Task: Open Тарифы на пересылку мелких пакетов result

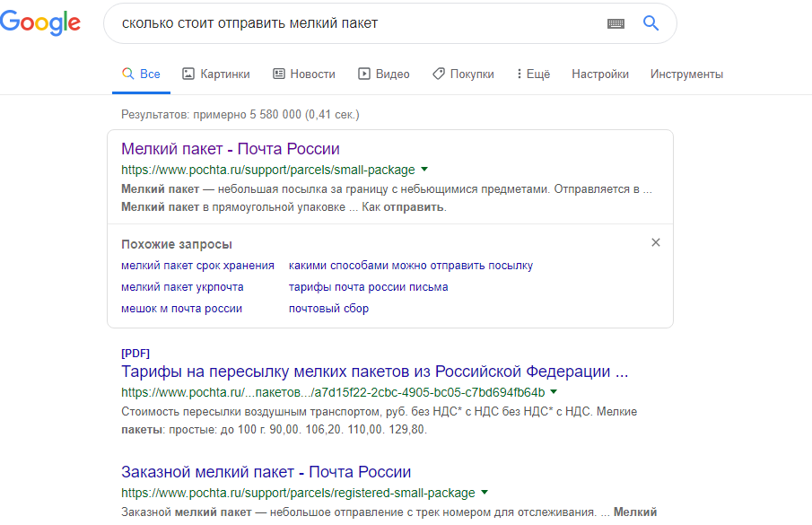Action: (374, 372)
